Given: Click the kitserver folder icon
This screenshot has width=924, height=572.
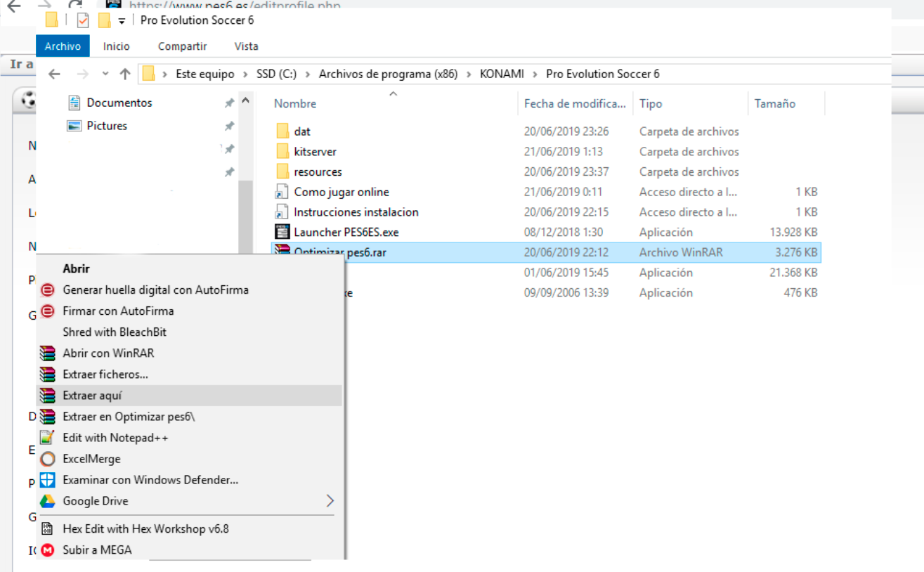Looking at the screenshot, I should (282, 151).
